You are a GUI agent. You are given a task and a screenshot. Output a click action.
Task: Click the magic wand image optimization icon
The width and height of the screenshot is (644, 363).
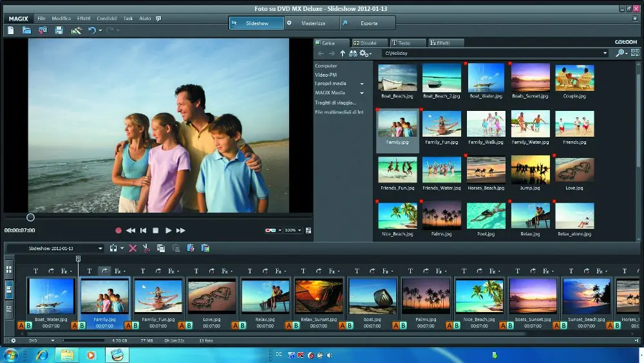[x=76, y=30]
